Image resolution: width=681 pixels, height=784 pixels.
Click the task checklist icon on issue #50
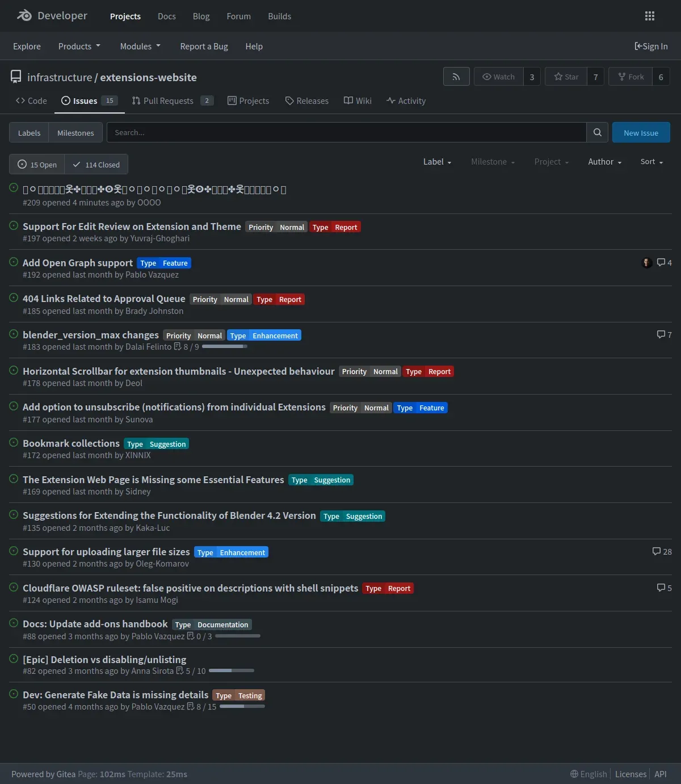191,706
